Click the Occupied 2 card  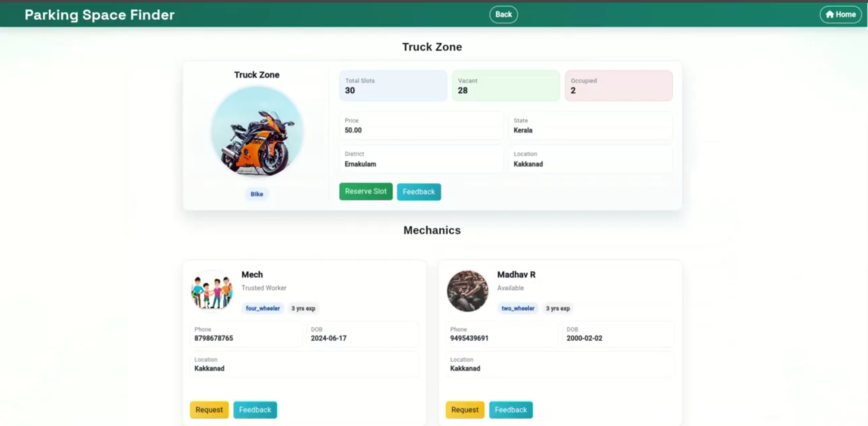[x=619, y=86]
